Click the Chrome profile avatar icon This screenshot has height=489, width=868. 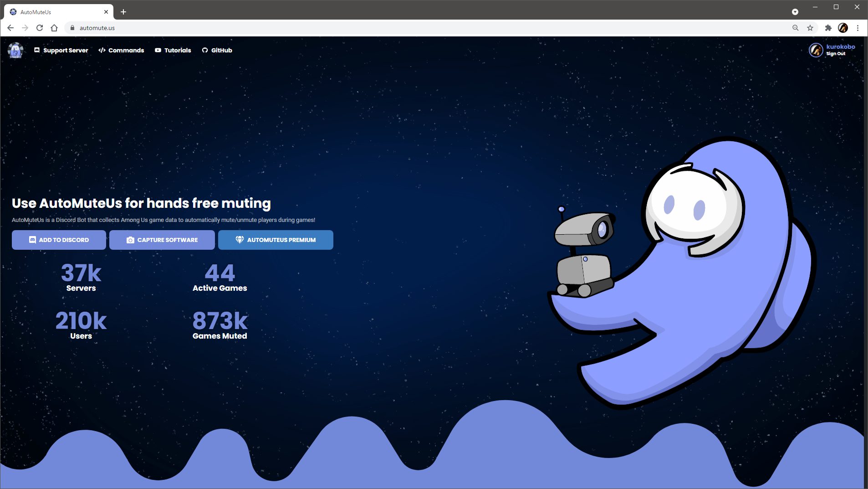(x=843, y=28)
